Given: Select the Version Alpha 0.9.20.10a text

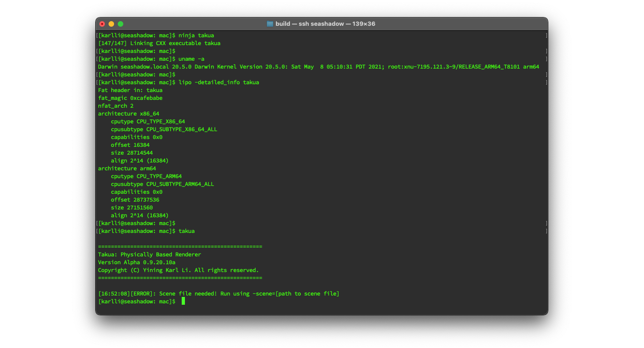Looking at the screenshot, I should click(x=136, y=262).
